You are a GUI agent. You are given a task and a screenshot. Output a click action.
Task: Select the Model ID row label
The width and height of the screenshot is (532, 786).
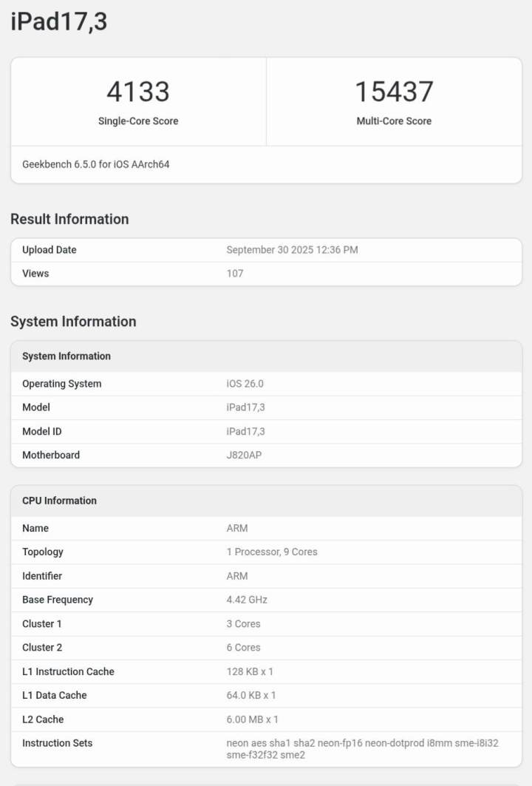(x=42, y=431)
